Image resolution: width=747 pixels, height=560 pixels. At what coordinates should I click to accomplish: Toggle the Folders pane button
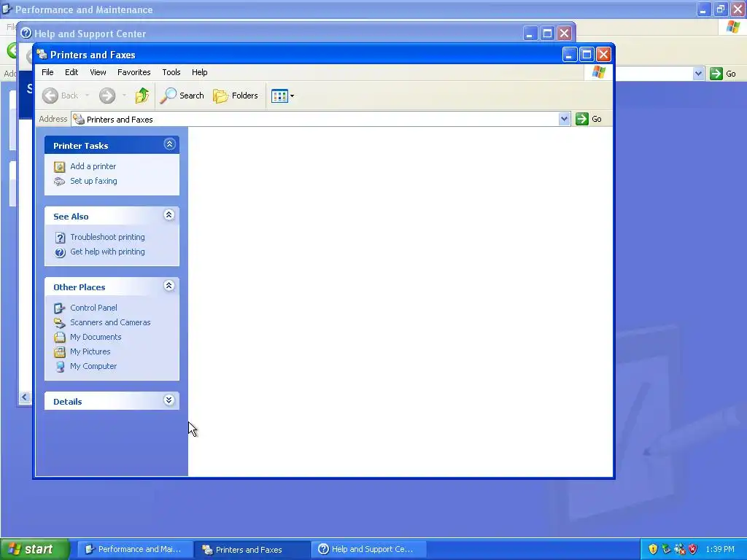click(x=236, y=96)
